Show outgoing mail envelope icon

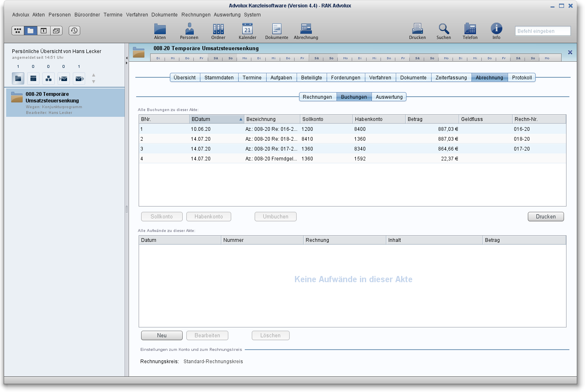pos(79,78)
